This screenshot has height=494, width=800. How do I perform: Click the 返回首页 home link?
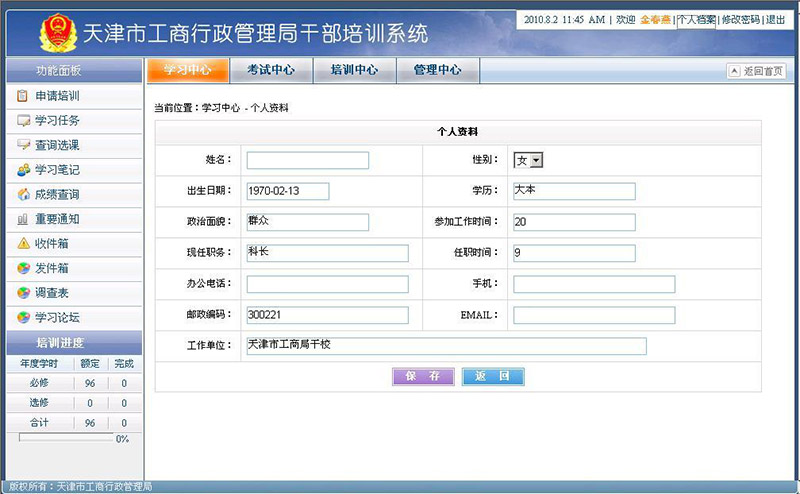pos(757,71)
